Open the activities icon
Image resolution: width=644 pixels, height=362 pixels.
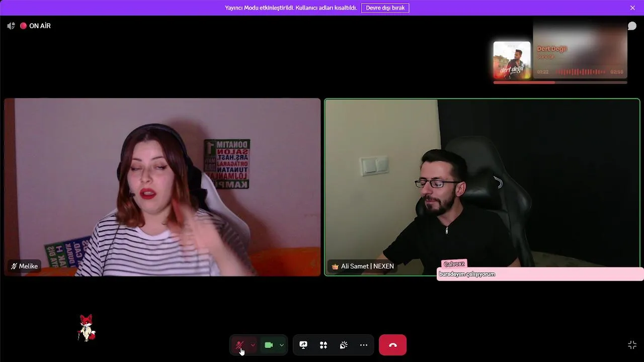(x=324, y=345)
